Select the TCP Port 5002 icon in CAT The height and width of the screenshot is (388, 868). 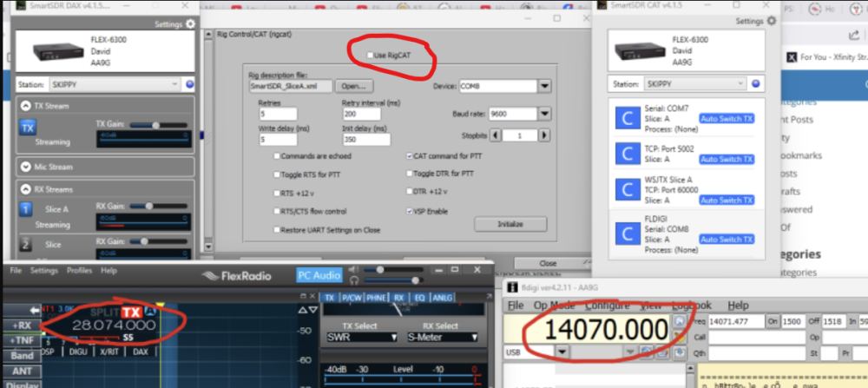628,154
